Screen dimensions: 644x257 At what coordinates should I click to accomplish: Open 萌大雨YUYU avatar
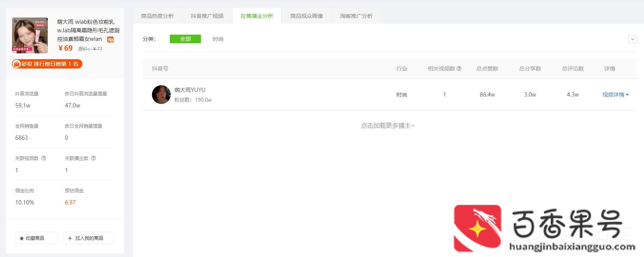(x=161, y=95)
